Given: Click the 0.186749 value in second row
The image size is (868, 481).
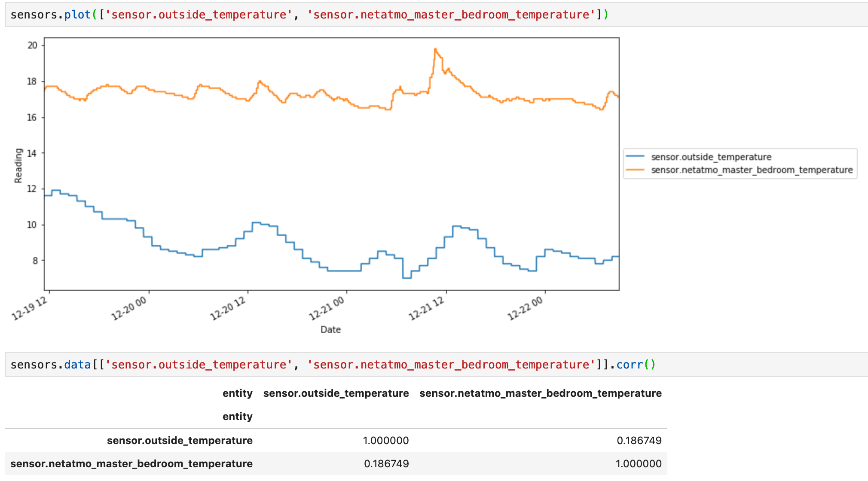Looking at the screenshot, I should (x=386, y=464).
